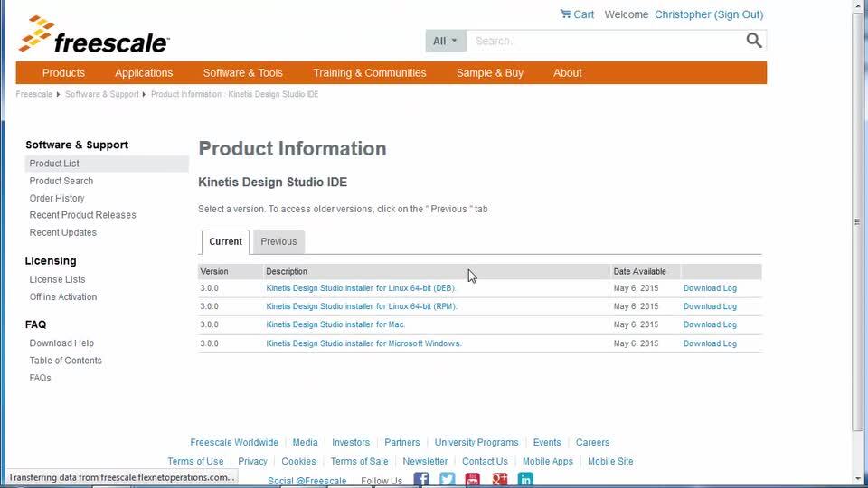This screenshot has width=868, height=488.
Task: Open Cookies footer link
Action: pyautogui.click(x=299, y=462)
